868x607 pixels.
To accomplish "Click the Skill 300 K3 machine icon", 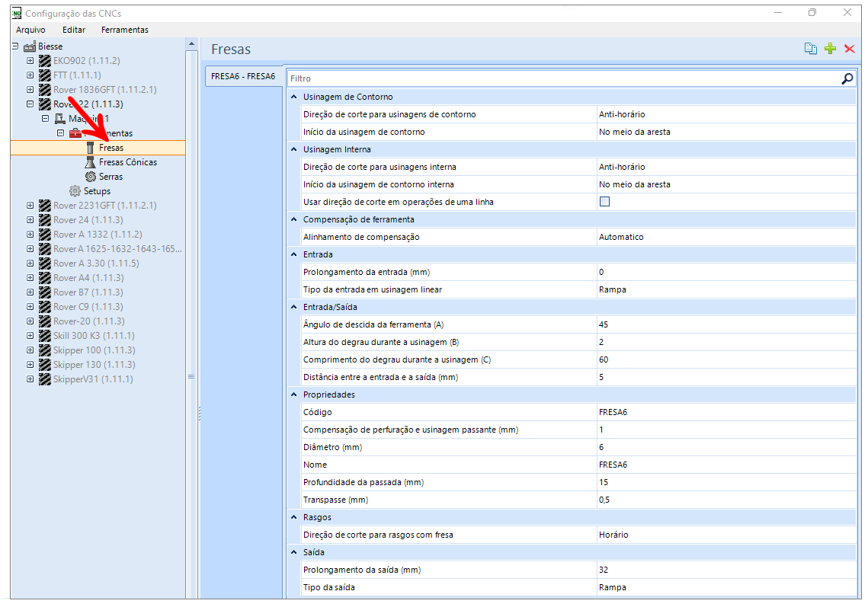I will pyautogui.click(x=45, y=336).
